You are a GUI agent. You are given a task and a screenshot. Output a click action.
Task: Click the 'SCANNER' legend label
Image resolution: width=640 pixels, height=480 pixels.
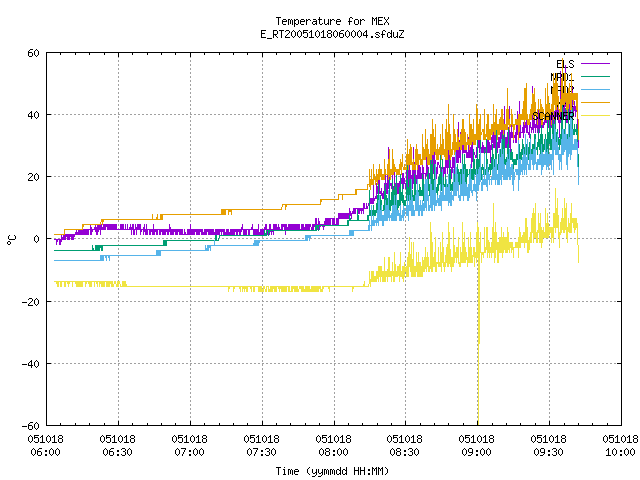553,116
